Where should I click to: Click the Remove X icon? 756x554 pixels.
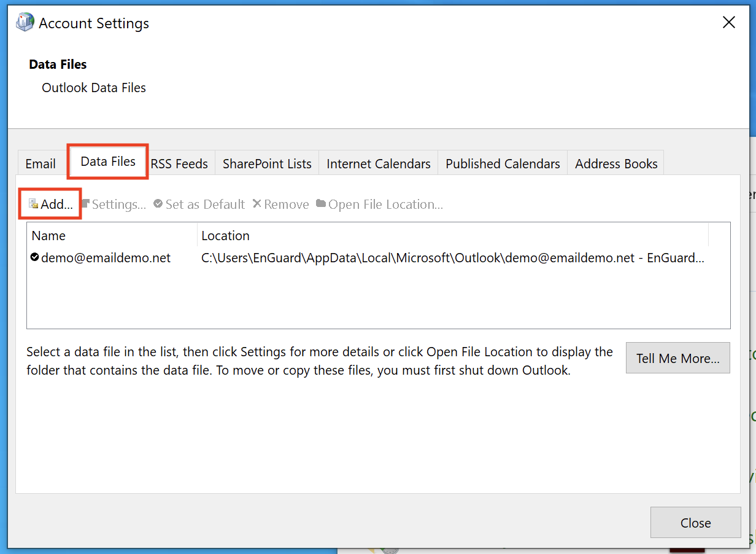pyautogui.click(x=257, y=204)
